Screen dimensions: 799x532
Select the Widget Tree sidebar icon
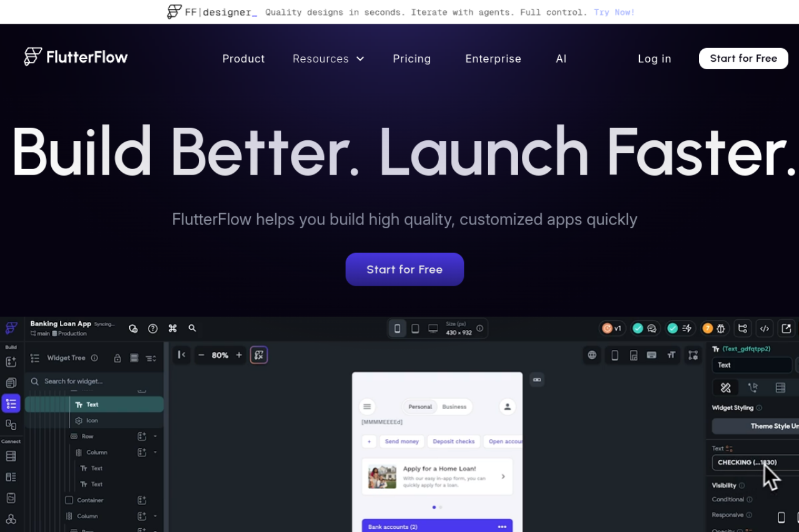[x=11, y=404]
